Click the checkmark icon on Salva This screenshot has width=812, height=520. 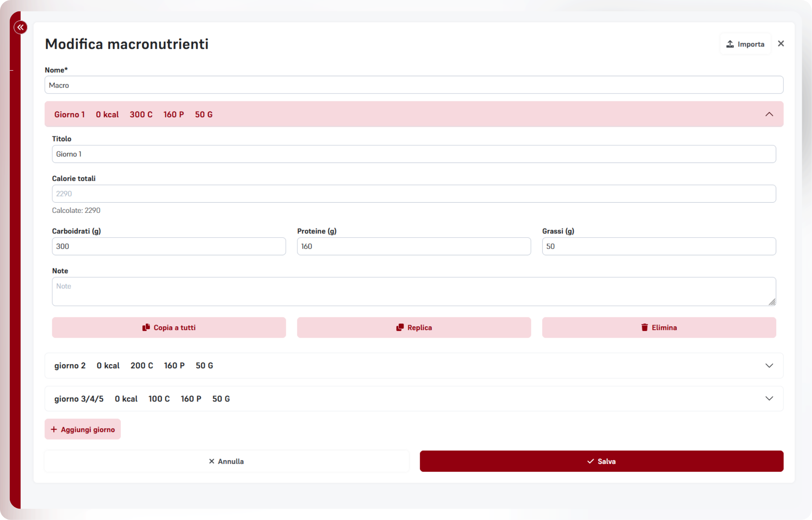point(590,461)
